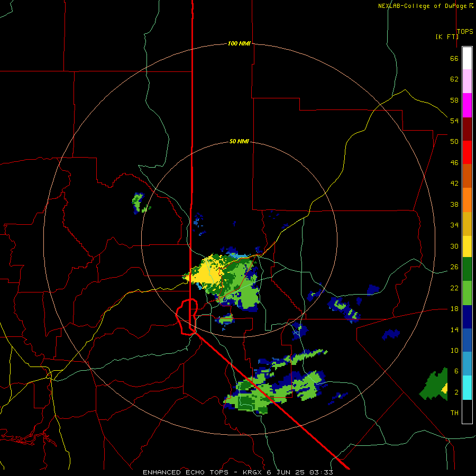Click the legend value "66"
476x476 pixels.
[x=454, y=58]
